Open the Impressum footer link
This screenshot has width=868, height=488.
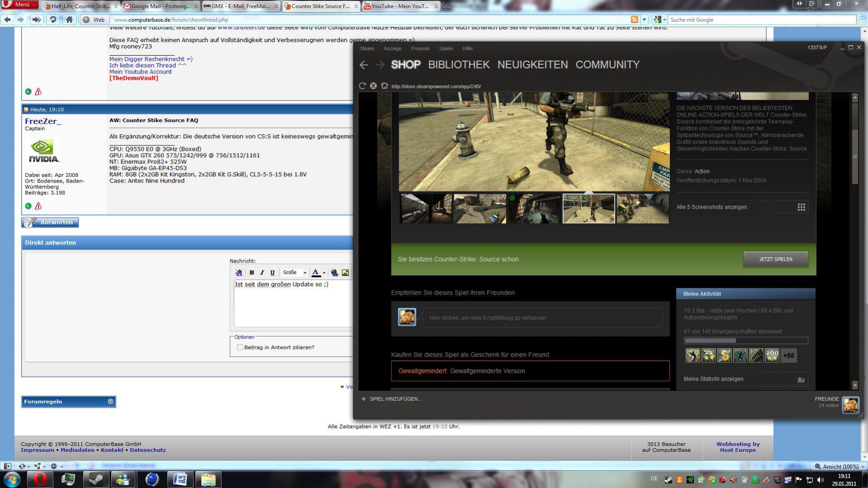(38, 450)
